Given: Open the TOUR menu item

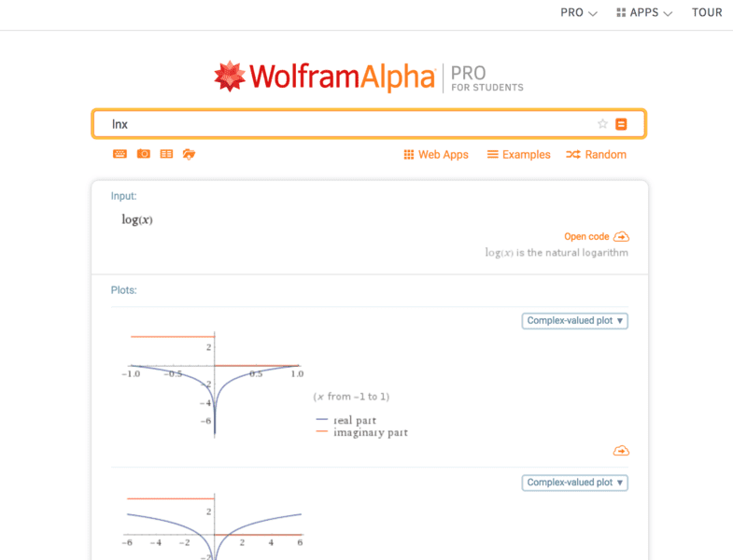Looking at the screenshot, I should coord(707,13).
